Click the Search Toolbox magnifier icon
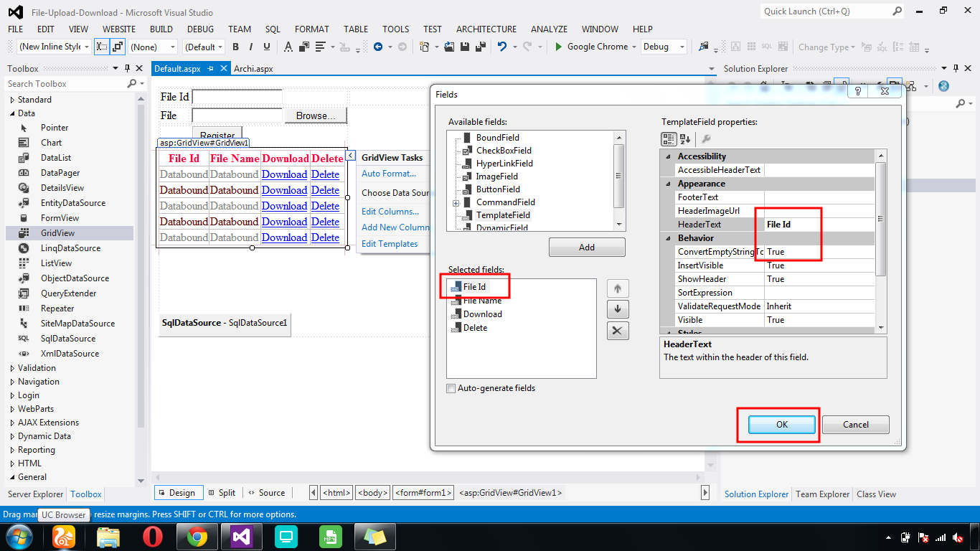Image resolution: width=980 pixels, height=551 pixels. pos(131,83)
